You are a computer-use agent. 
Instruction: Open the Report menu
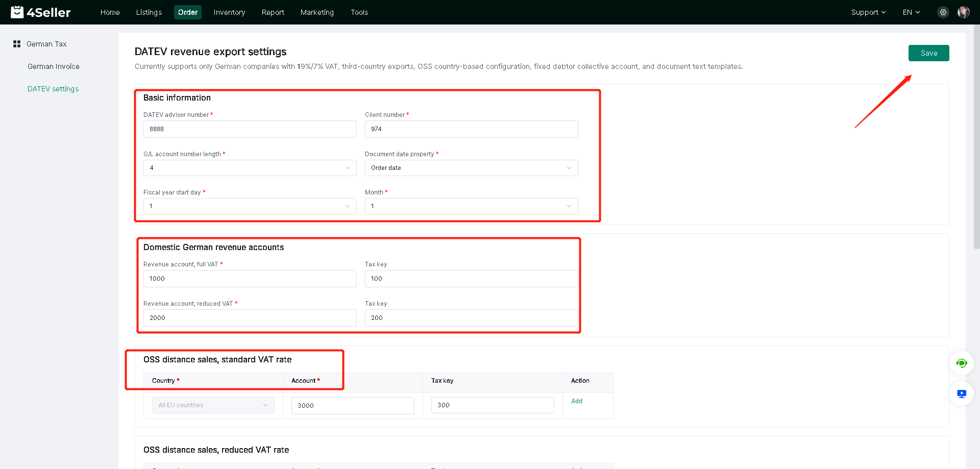[x=273, y=12]
